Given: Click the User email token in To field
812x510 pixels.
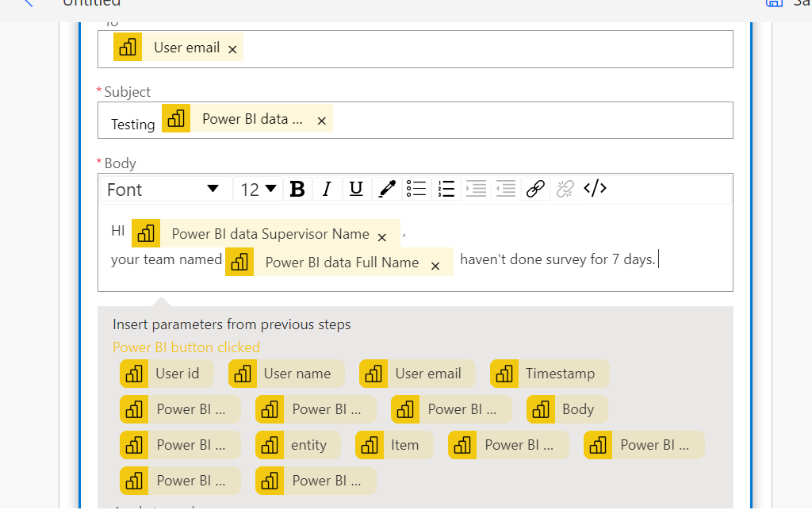Looking at the screenshot, I should click(178, 47).
